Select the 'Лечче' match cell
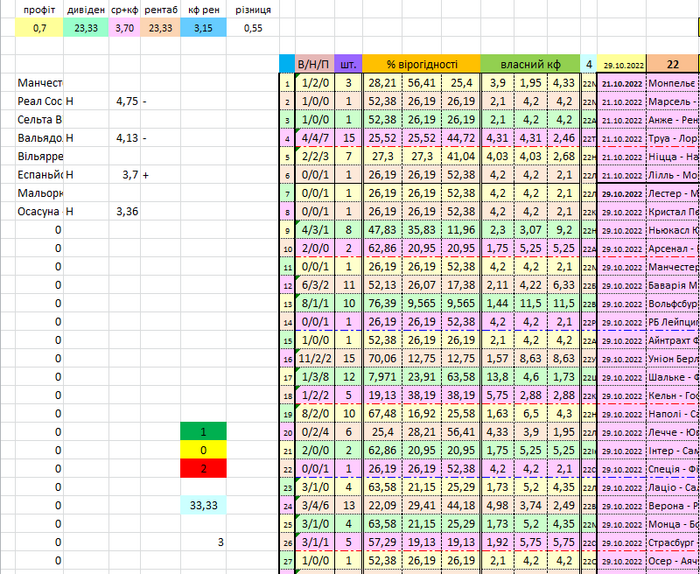This screenshot has height=574, width=700. click(x=673, y=432)
